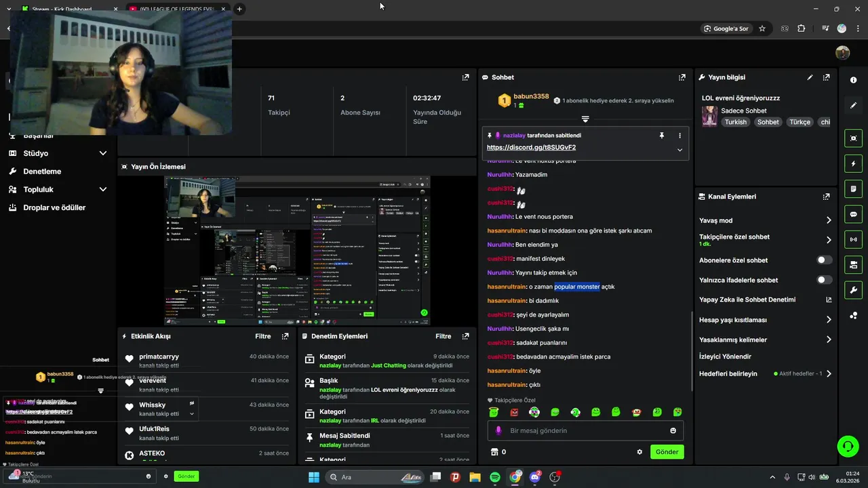Pop out the Denetim Eylemleri panel
The height and width of the screenshot is (488, 868).
coord(465,336)
